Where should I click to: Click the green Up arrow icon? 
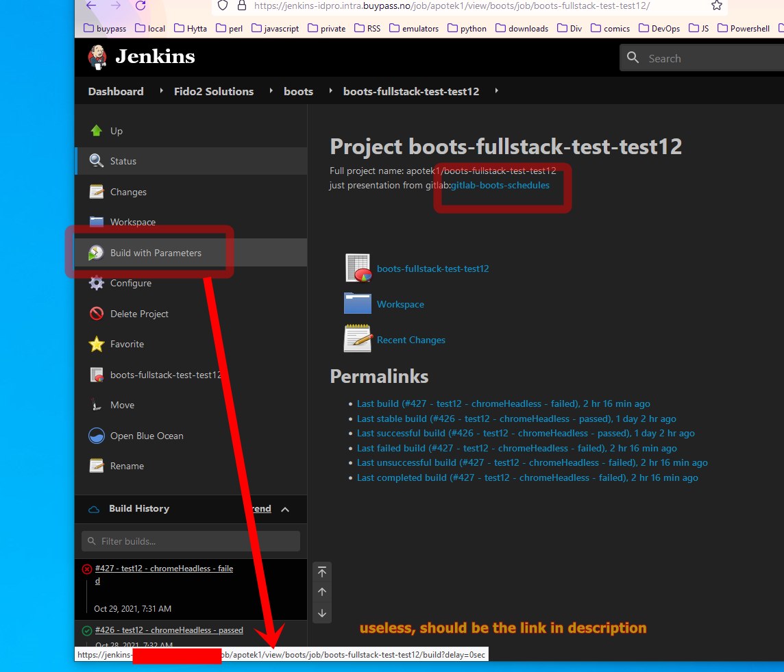click(x=97, y=131)
